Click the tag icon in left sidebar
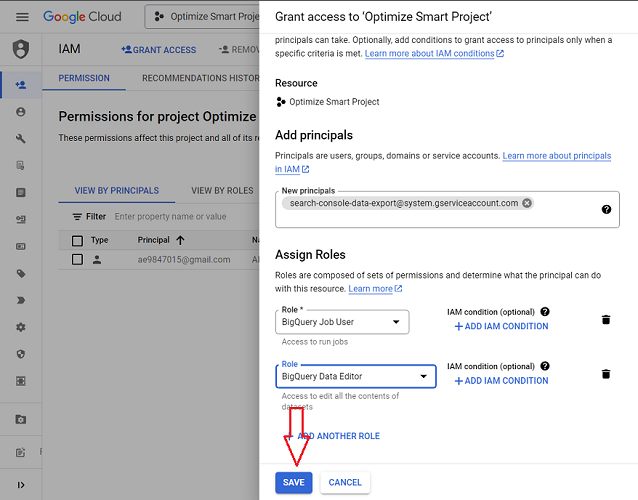The height and width of the screenshot is (500, 638). click(21, 273)
